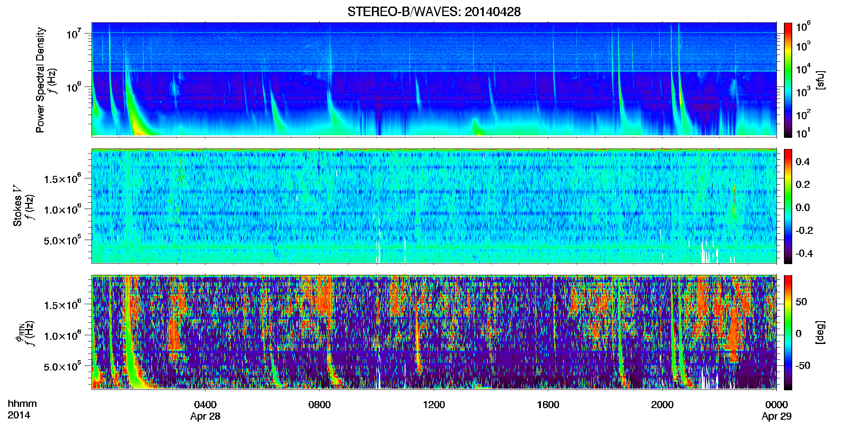Click the φ RTN degree color bar
The image size is (868, 447).
coord(788,332)
